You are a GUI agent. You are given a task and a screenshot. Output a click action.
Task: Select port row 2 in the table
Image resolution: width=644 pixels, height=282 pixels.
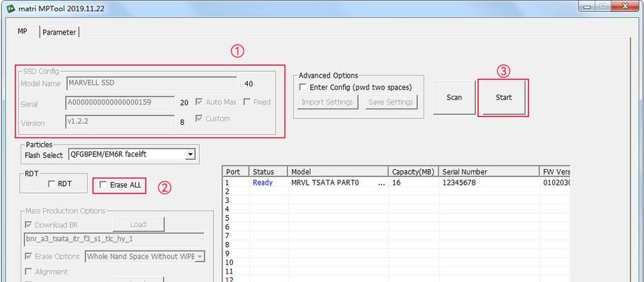(396, 192)
